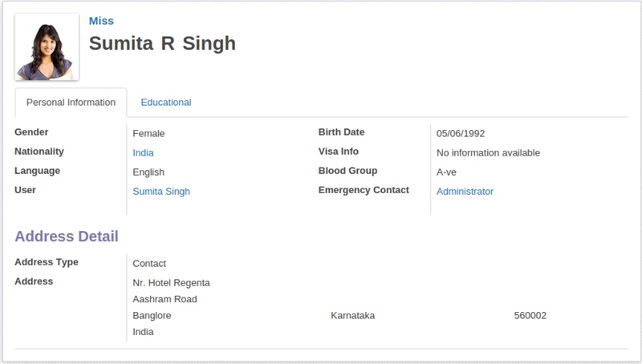Click the English language value
Viewport: 642px width, 364px height.
coord(148,172)
